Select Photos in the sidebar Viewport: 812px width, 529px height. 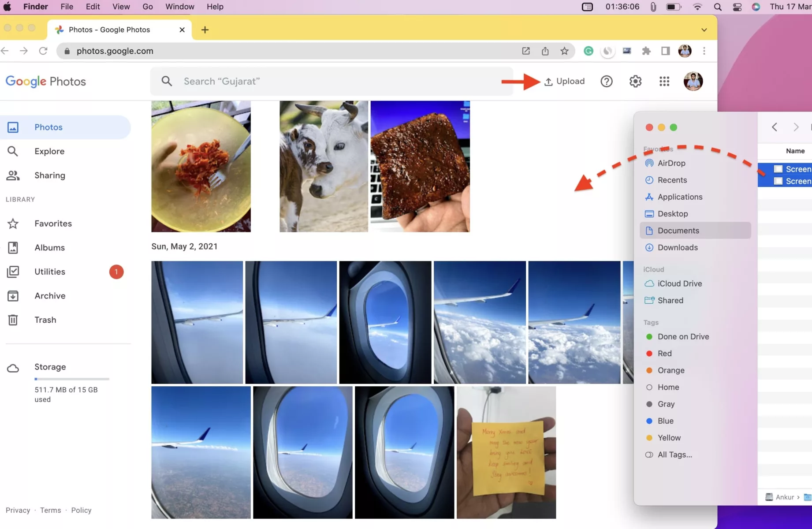65,127
